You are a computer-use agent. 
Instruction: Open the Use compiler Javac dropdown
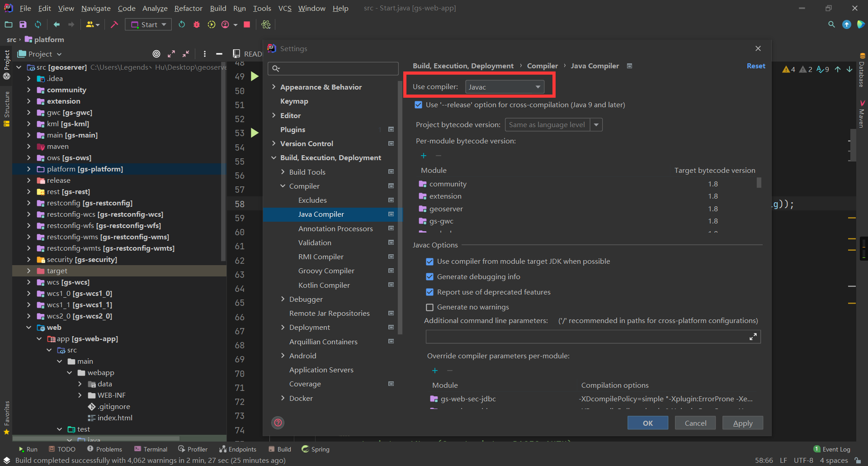click(505, 87)
